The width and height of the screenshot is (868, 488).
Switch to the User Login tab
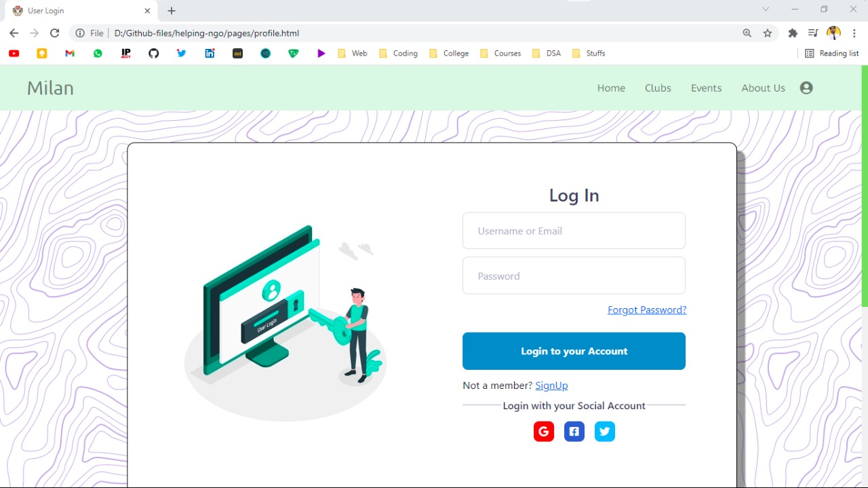pos(75,11)
